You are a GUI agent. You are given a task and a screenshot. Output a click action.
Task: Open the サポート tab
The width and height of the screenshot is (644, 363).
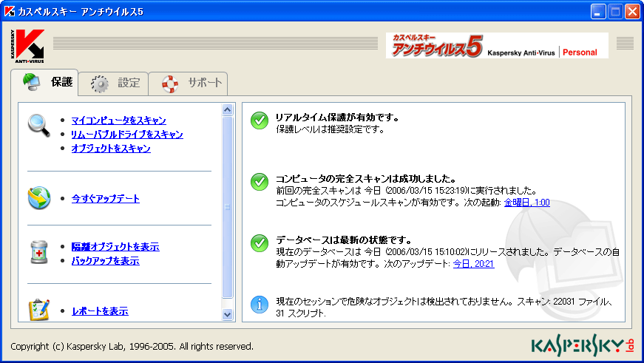pos(188,84)
